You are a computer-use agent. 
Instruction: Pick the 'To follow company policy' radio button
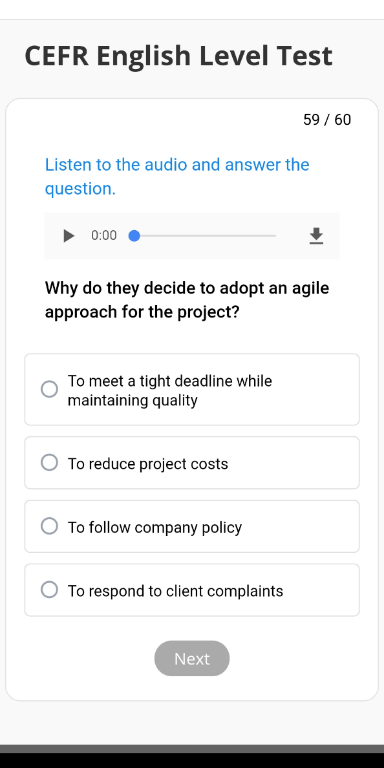pyautogui.click(x=49, y=526)
